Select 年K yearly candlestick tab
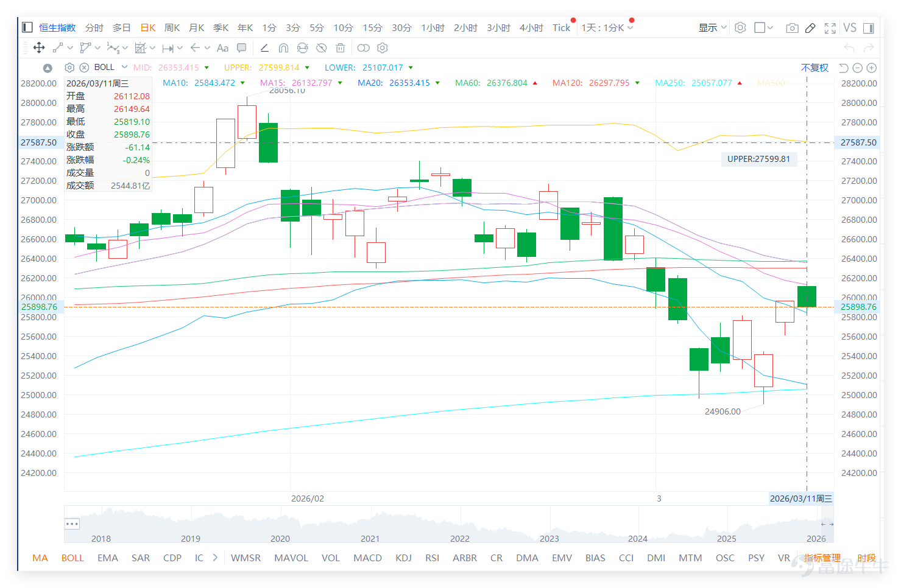The image size is (901, 588). [246, 27]
